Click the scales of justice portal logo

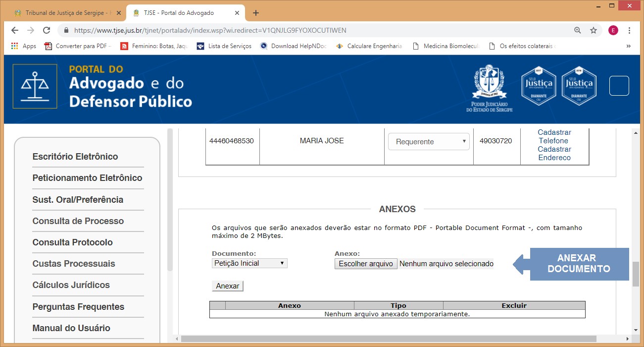35,86
